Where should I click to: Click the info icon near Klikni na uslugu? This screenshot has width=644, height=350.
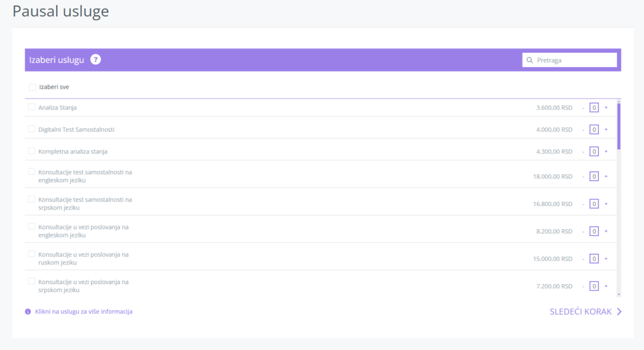(28, 312)
